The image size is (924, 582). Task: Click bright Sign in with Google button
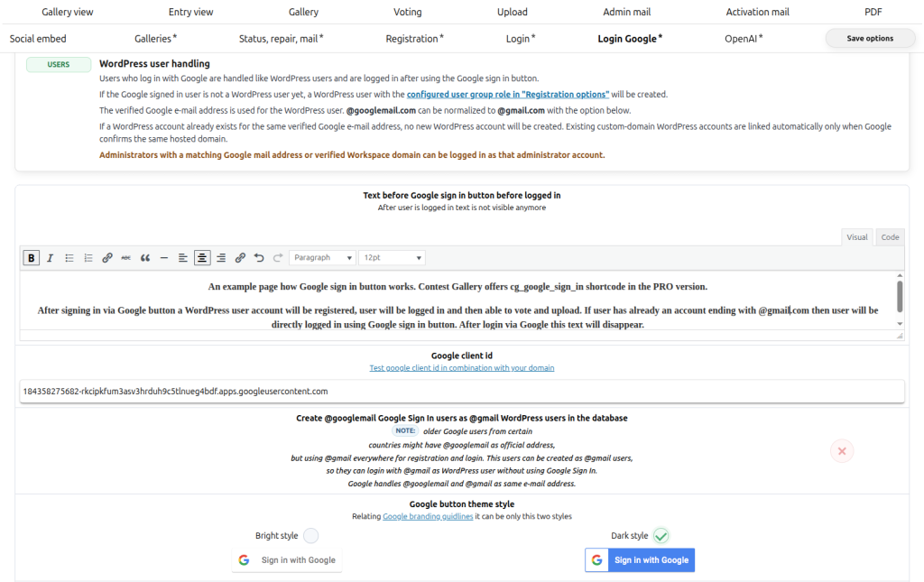click(286, 560)
